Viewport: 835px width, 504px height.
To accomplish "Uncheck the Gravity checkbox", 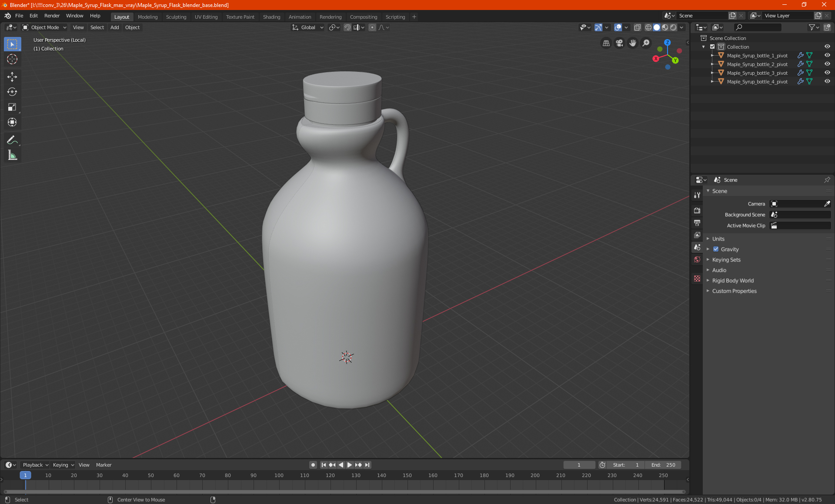I will [716, 249].
